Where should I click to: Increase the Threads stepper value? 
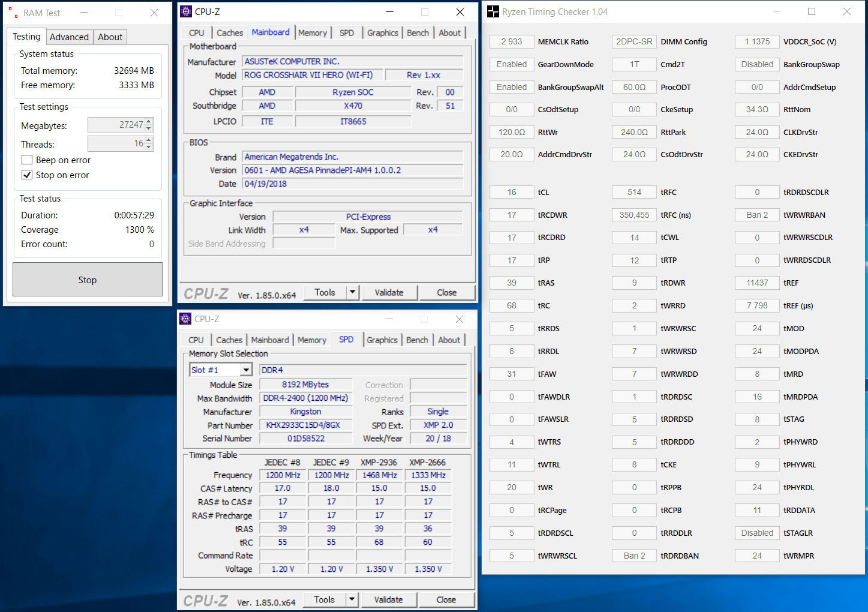click(x=149, y=140)
